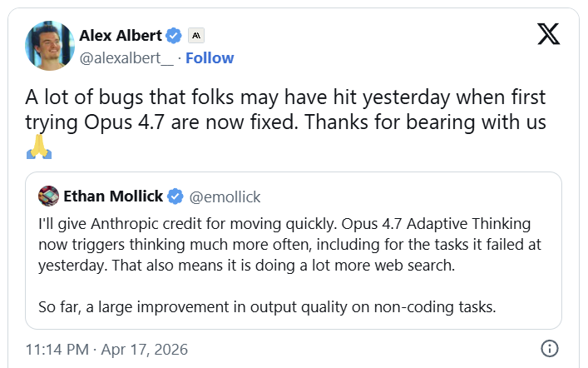Click the Anthropic affiliation badge beside Alex Albert
This screenshot has width=588, height=368.
pos(197,36)
